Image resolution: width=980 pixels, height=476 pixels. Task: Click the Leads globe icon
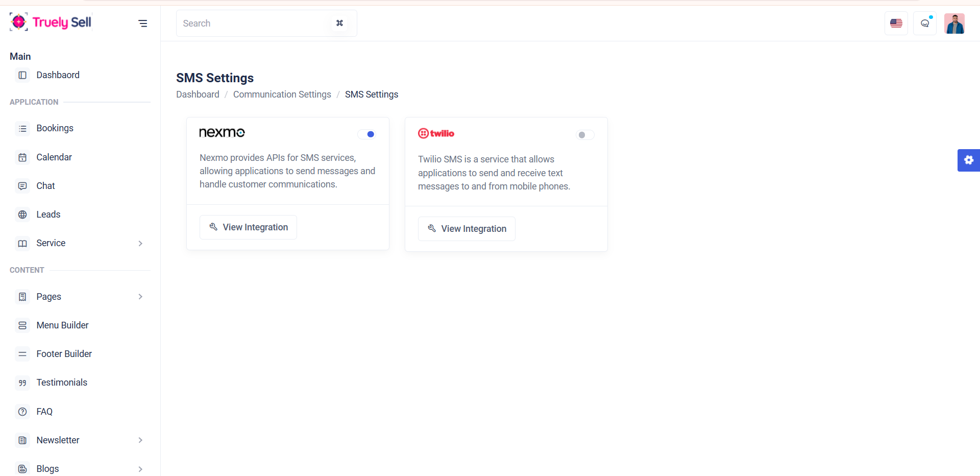click(x=22, y=215)
